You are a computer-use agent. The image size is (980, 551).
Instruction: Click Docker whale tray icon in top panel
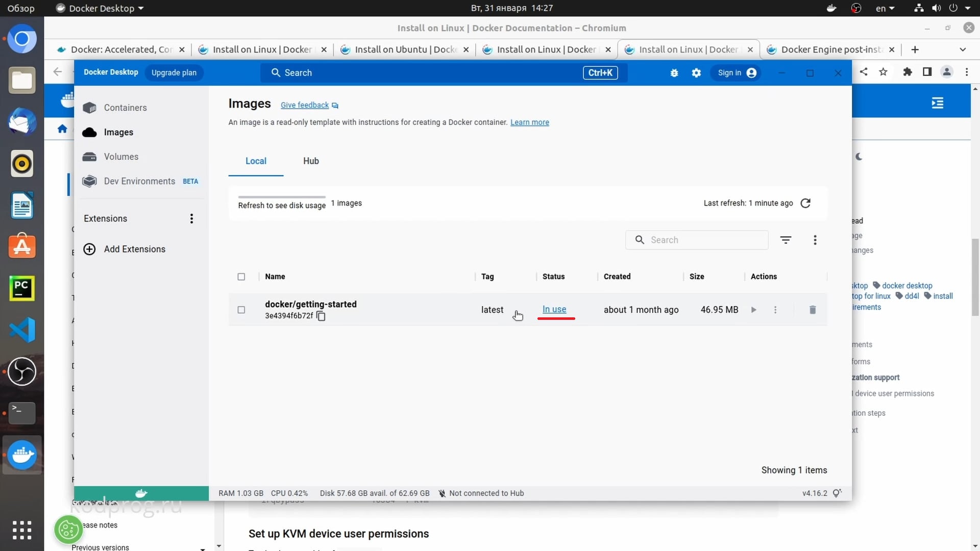(831, 8)
